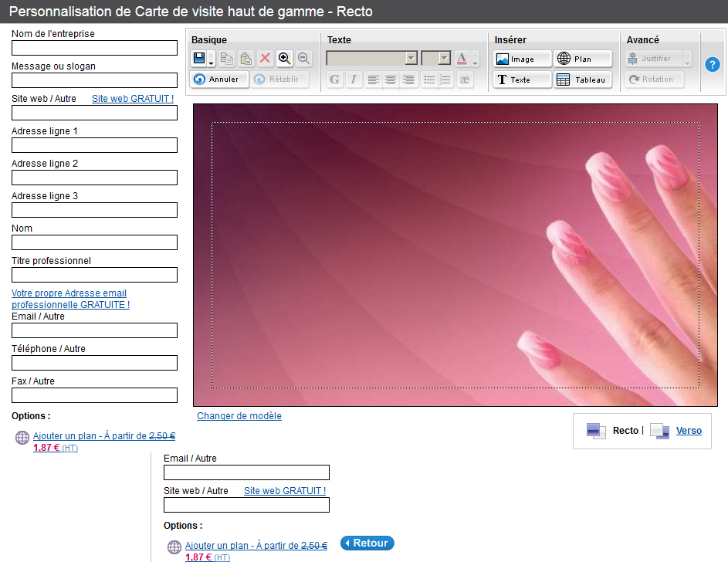Viewport: 728px width, 562px height.
Task: Insert a numbered list
Action: (x=445, y=80)
